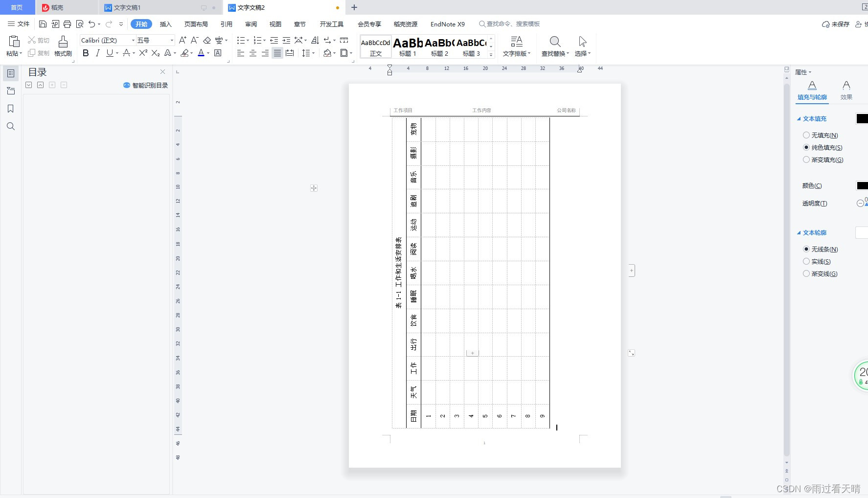This screenshot has width=868, height=498.
Task: Open the 文件 menu
Action: click(x=19, y=24)
